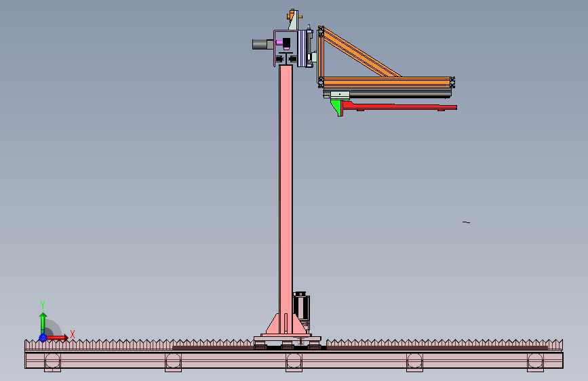The height and width of the screenshot is (381, 588).
Task: Select the orange horizontal aluminum beam
Action: point(387,83)
